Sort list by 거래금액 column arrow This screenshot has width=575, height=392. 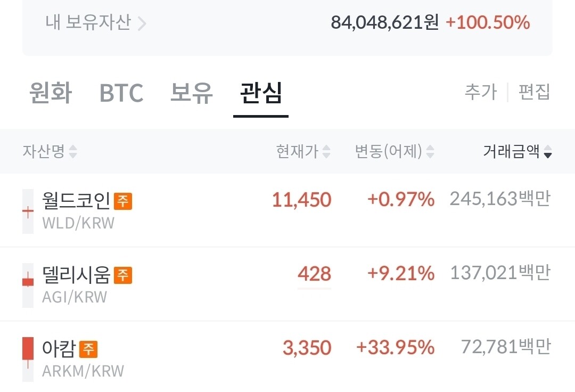click(548, 153)
